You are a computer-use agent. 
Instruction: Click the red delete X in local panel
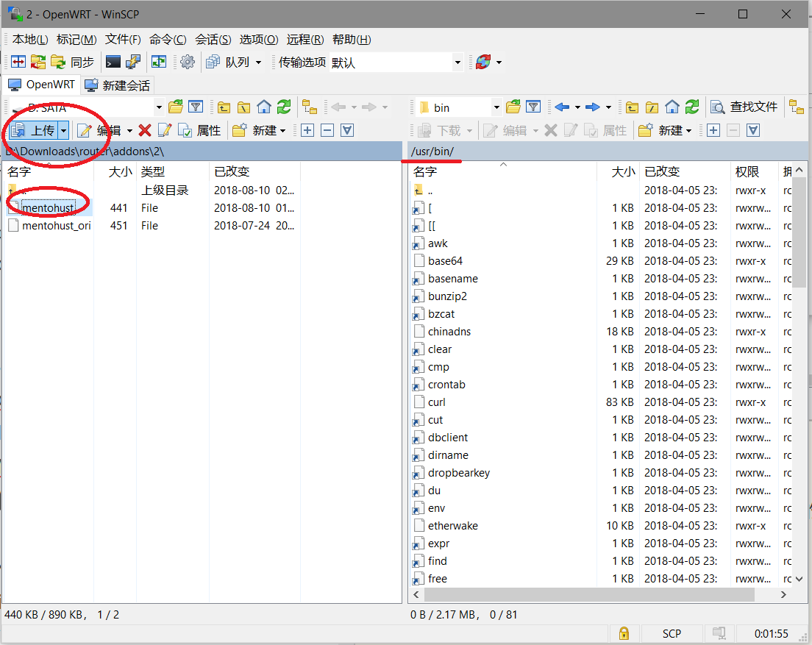point(145,130)
